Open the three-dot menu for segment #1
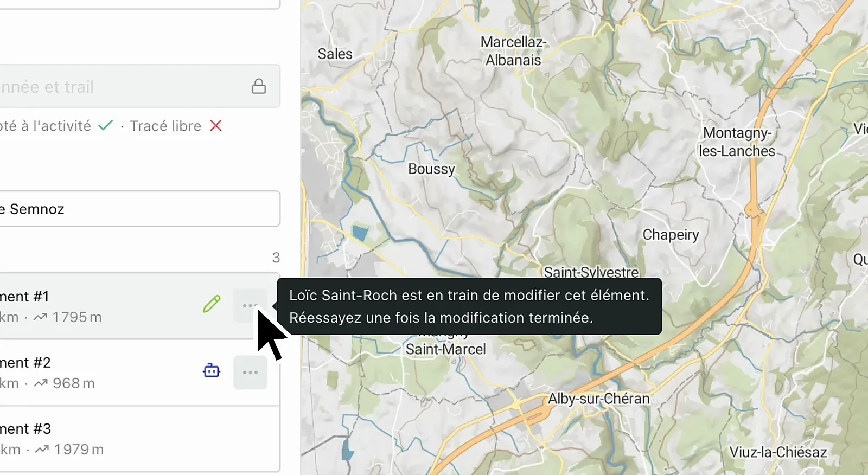This screenshot has height=475, width=868. pyautogui.click(x=250, y=306)
